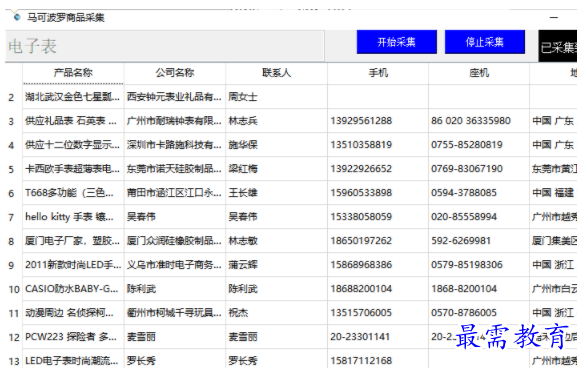Select phone cell 13929561288
Viewport: 577px width, 368px height.
(378, 121)
